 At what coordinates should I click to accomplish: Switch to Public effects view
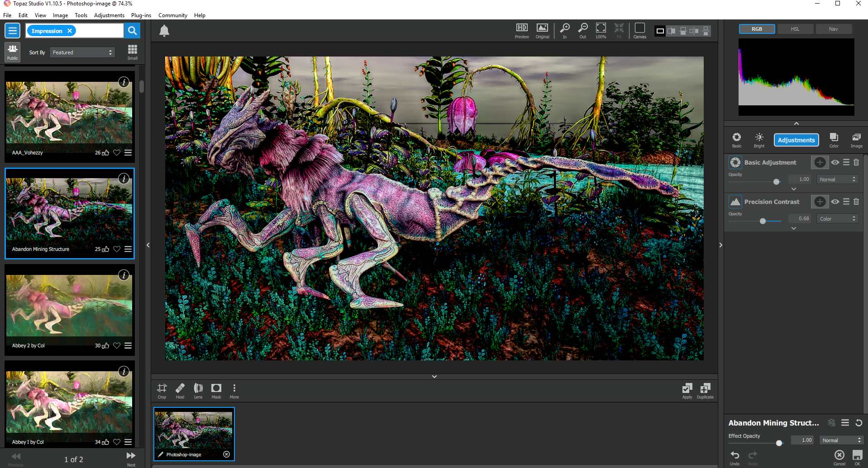coord(13,52)
